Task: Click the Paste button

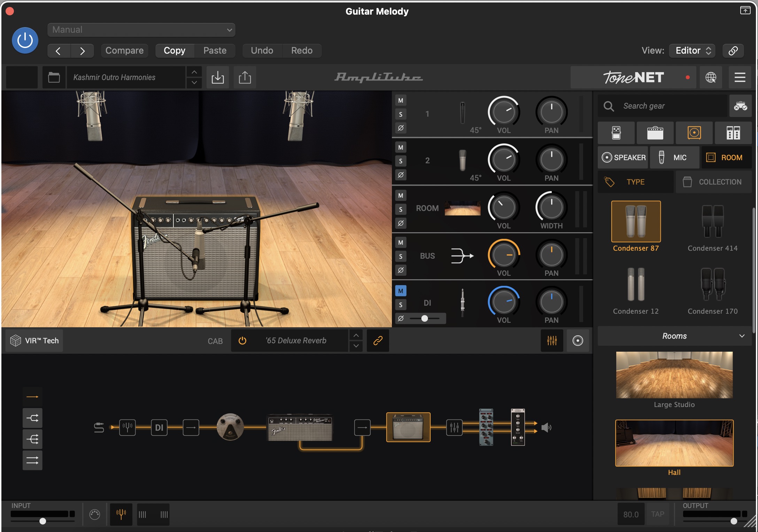Action: click(x=215, y=51)
